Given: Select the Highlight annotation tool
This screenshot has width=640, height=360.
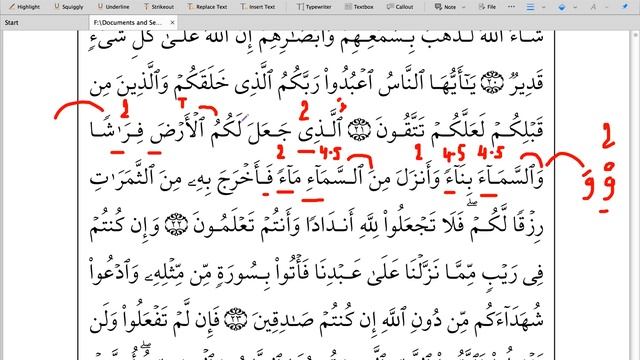Looking at the screenshot, I should [x=24, y=7].
